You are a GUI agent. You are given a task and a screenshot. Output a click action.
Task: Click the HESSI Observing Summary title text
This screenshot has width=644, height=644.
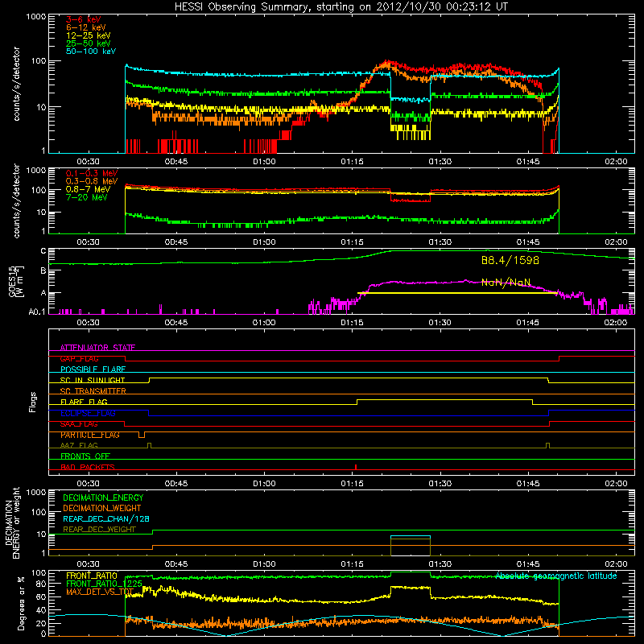pyautogui.click(x=341, y=7)
